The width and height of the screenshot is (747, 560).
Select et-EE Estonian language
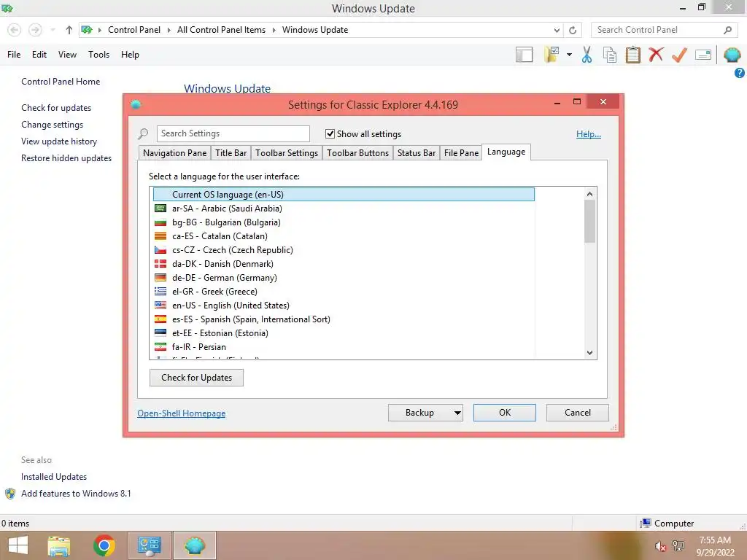click(344, 332)
